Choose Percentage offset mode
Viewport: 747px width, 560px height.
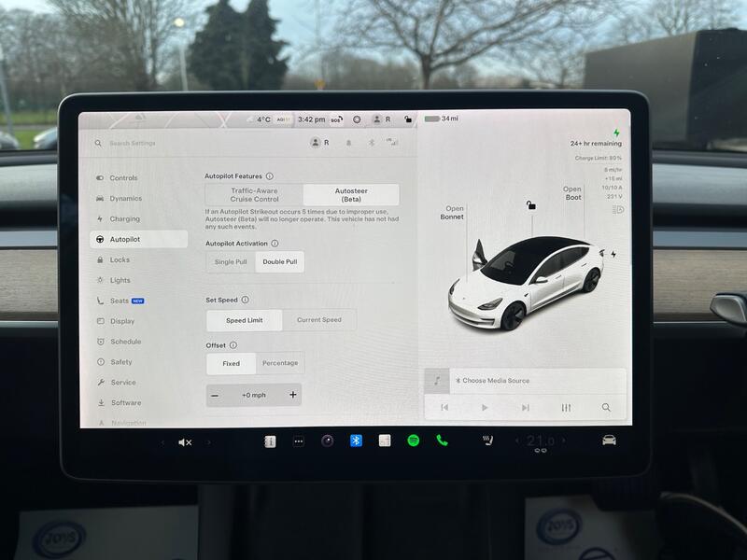click(280, 363)
